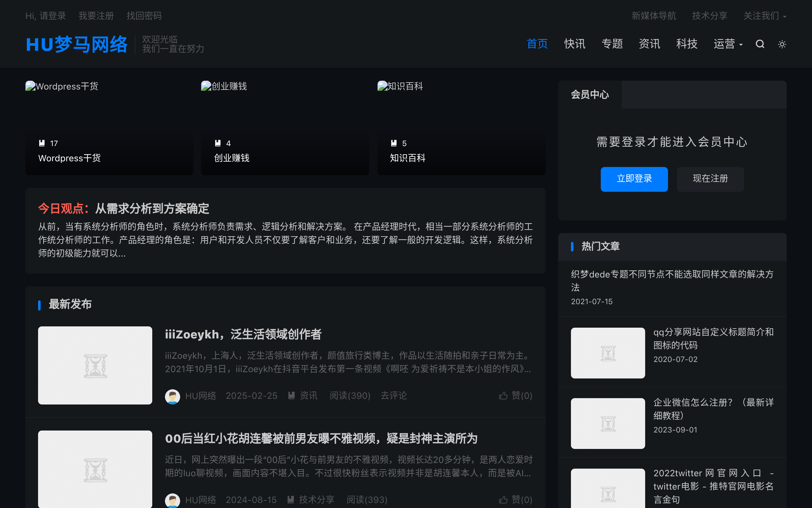812x508 pixels.
Task: Click book icon beside count 4
Action: 218,143
